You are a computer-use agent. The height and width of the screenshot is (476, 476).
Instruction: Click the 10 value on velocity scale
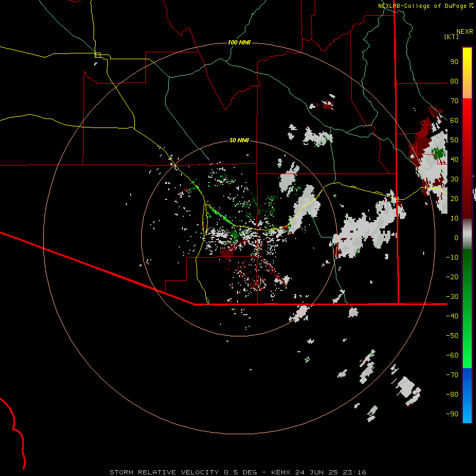point(454,218)
